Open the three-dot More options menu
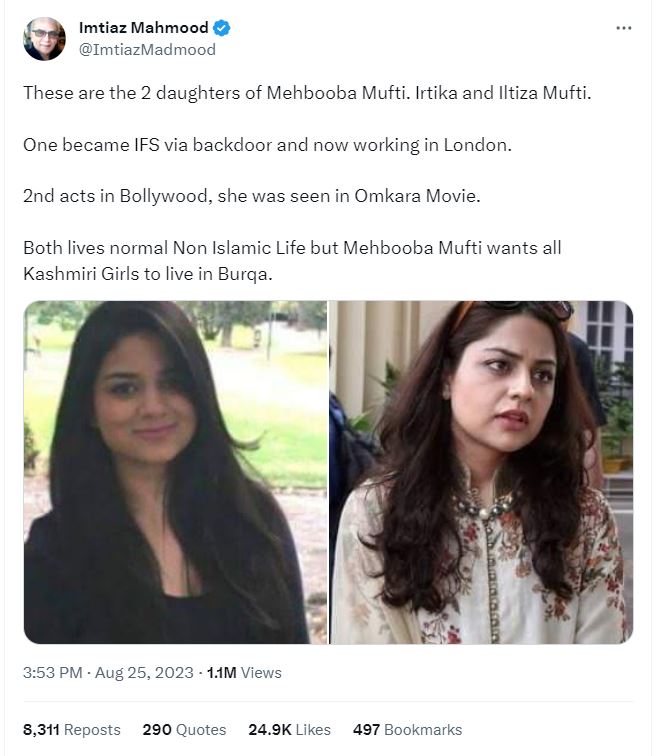This screenshot has height=756, width=658. point(624,28)
